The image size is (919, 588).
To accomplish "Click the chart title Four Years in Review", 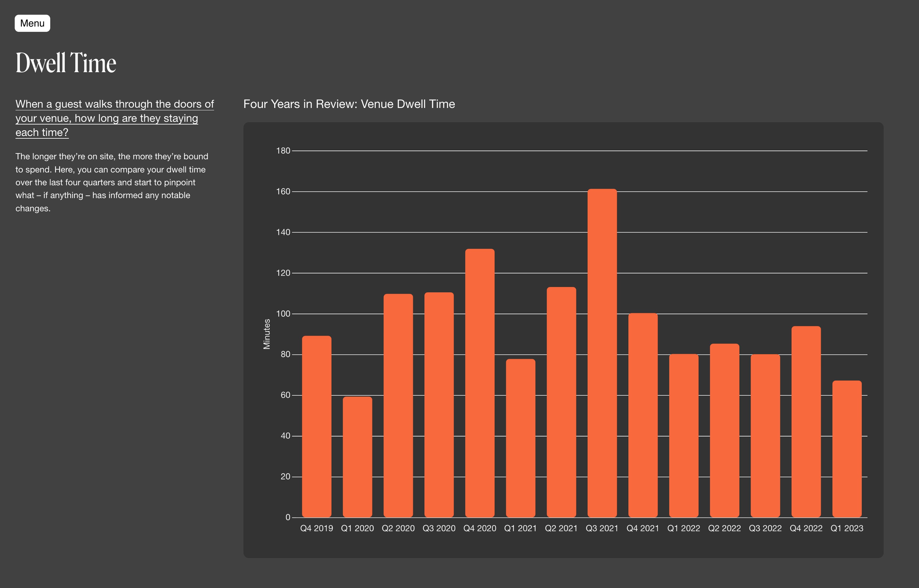I will [349, 104].
